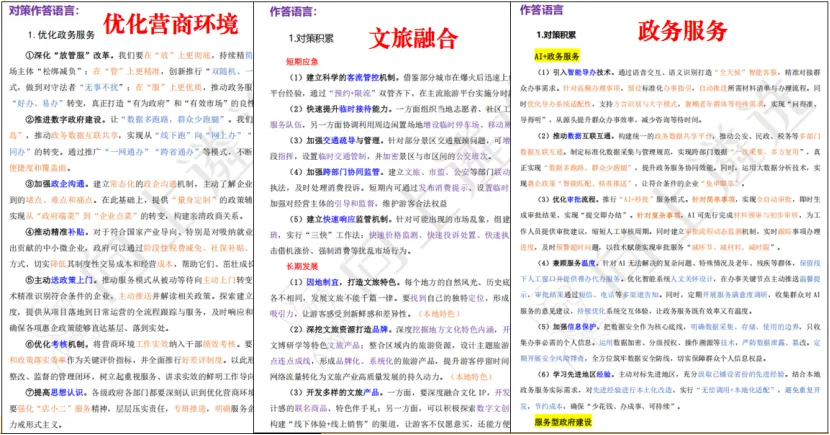Click the bold text '(3) 加强交通疏导与管理'
Image resolution: width=830 pixels, height=435 pixels.
click(335, 140)
